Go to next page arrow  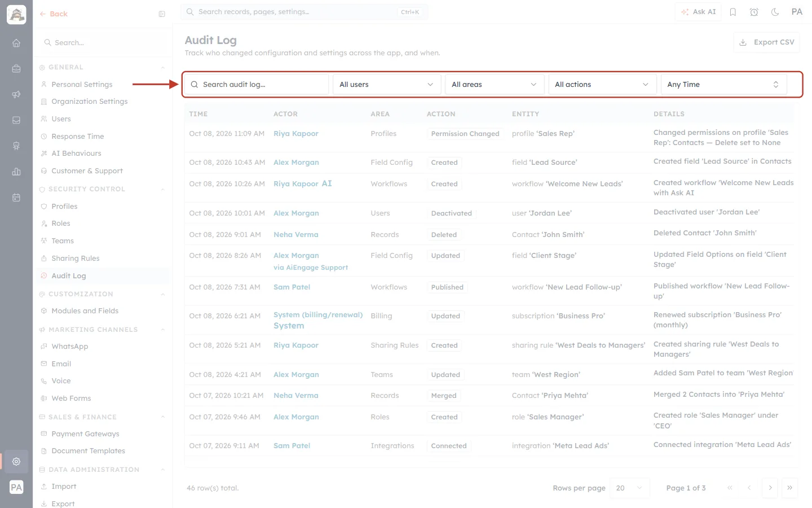770,488
